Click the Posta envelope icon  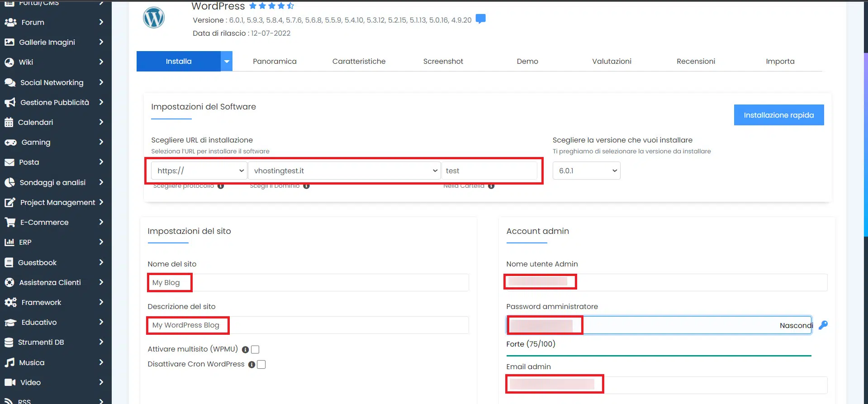coord(9,162)
